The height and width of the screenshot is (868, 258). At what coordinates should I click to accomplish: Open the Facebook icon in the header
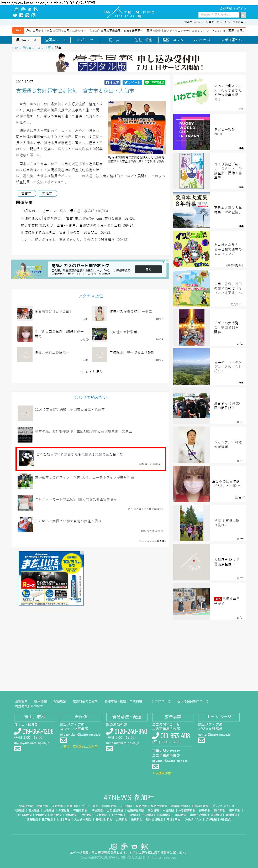coord(21,15)
